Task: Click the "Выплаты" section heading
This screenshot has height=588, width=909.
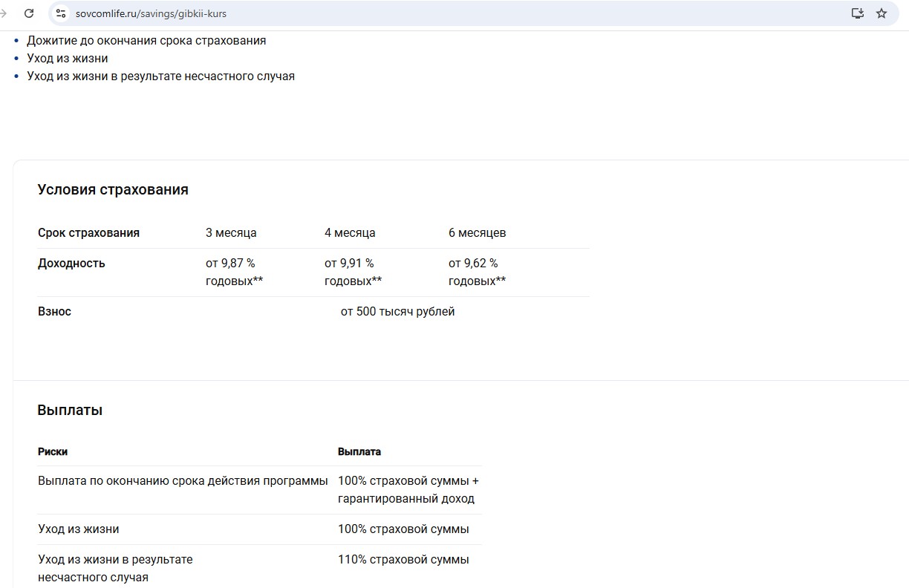Action: (x=70, y=410)
